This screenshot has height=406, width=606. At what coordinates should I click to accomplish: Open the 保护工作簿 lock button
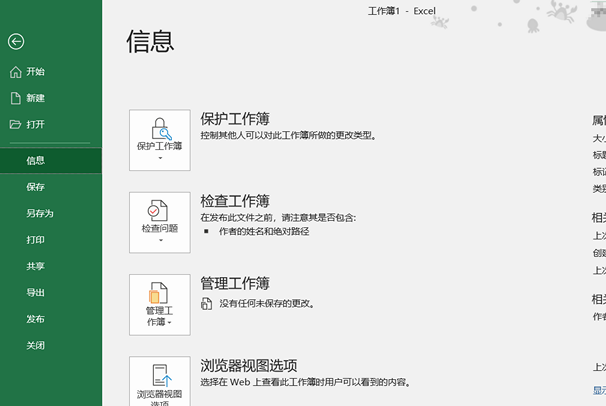(160, 140)
